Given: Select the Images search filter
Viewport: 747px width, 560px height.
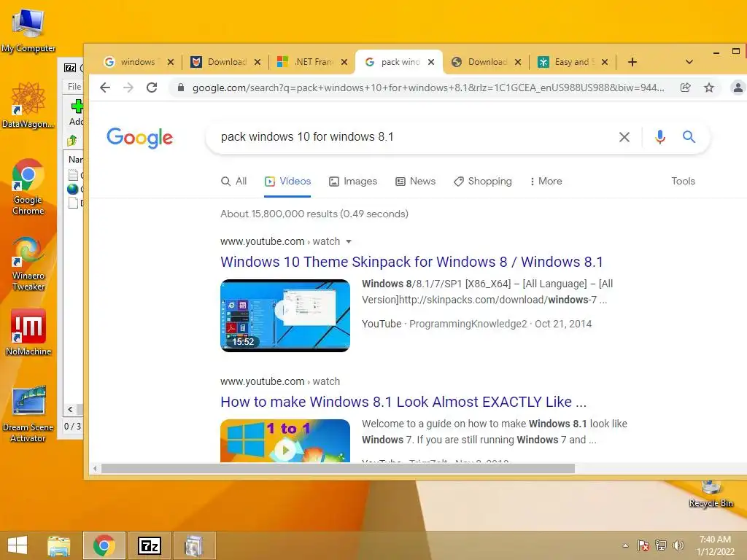Looking at the screenshot, I should click(353, 182).
